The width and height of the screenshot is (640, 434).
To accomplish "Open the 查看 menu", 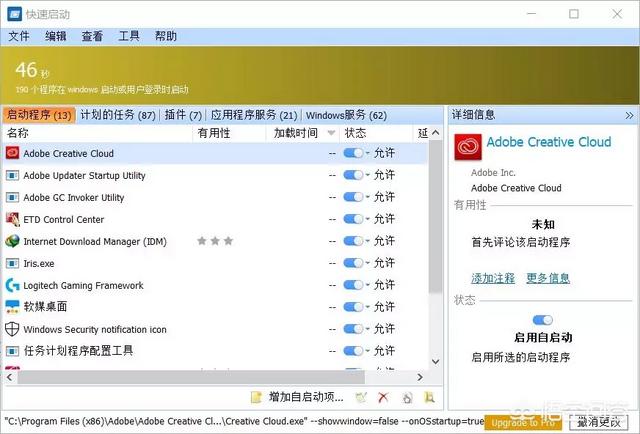I will [92, 36].
